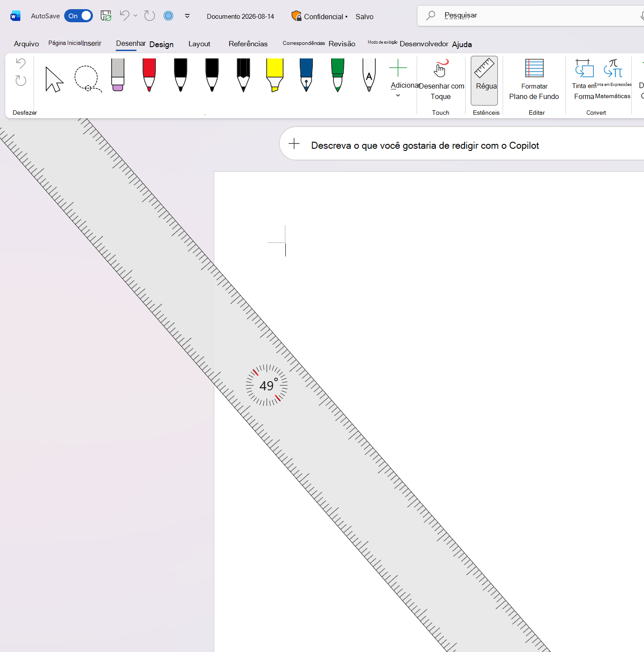This screenshot has height=652, width=644.
Task: Open the Revisão tab
Action: pyautogui.click(x=342, y=44)
